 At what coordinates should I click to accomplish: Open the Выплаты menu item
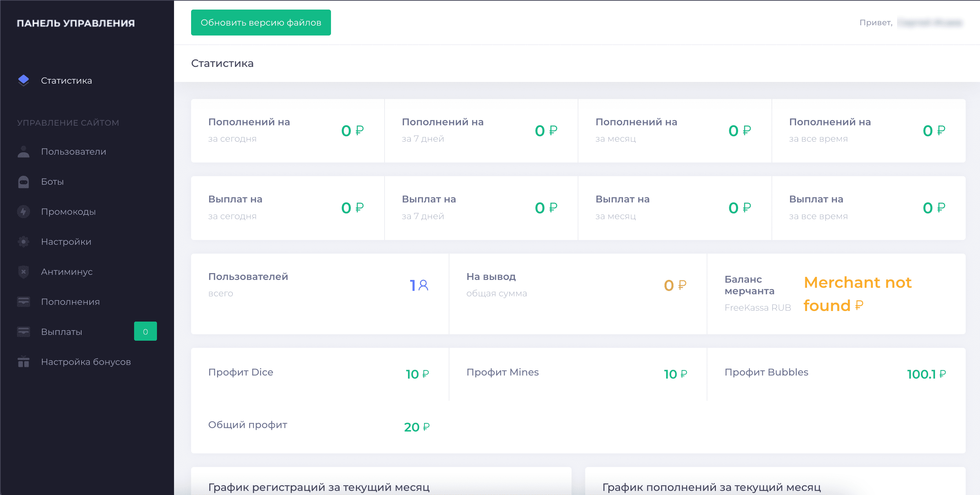coord(62,332)
